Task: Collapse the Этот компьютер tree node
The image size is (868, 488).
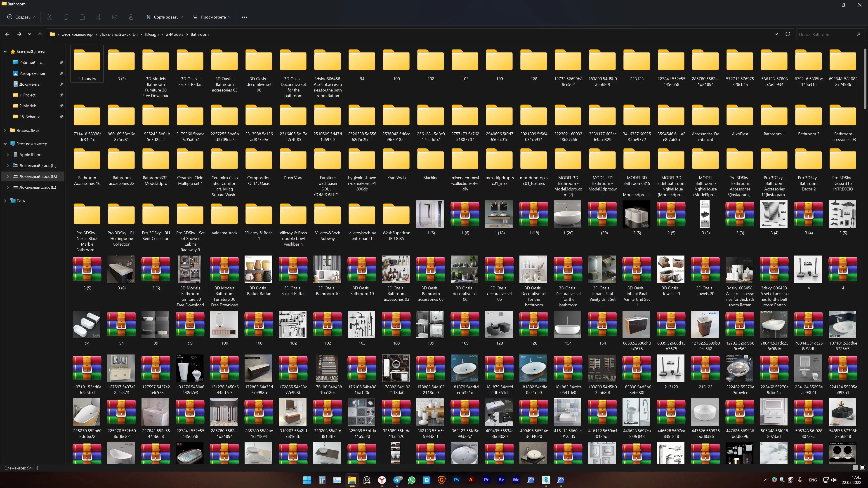Action: [5, 144]
